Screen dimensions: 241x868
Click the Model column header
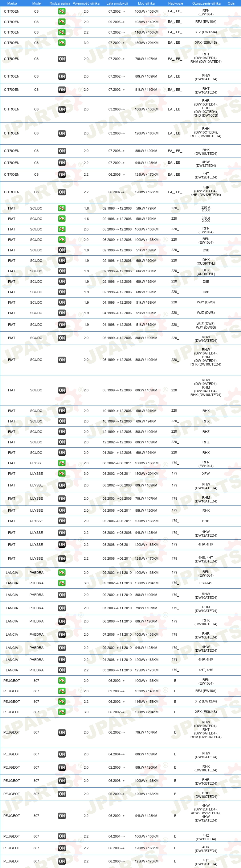coord(37,3)
